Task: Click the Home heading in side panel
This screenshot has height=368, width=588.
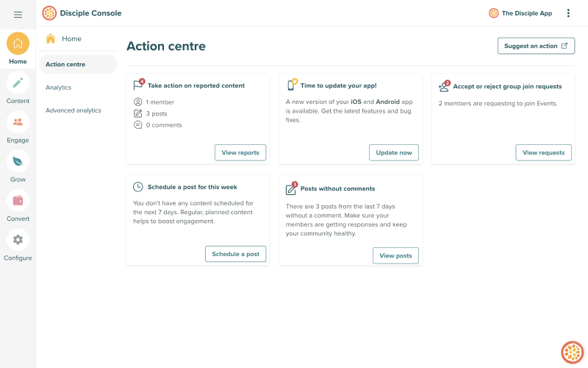Action: (71, 39)
